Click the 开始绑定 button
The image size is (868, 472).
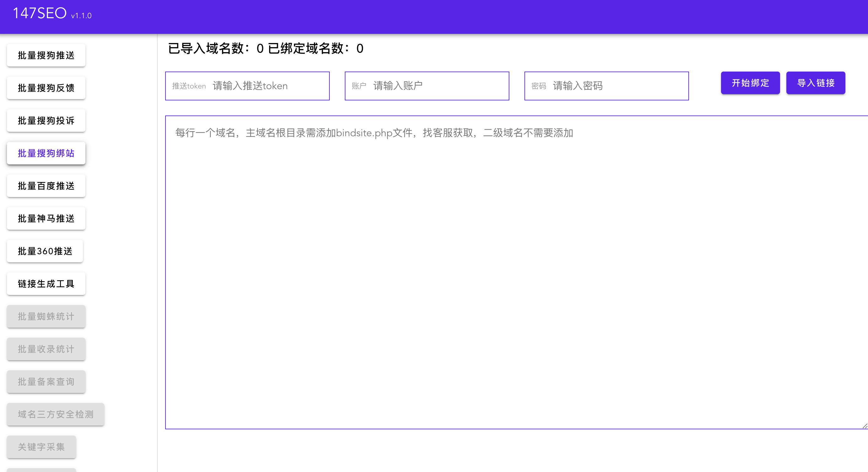pyautogui.click(x=750, y=83)
